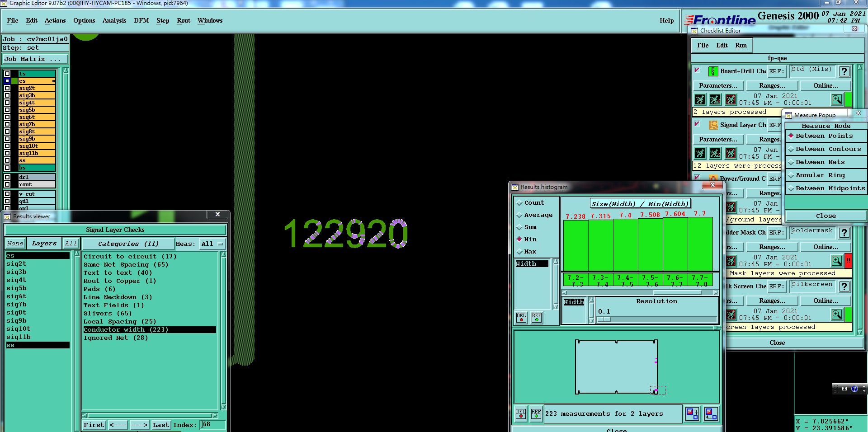Open the Step menu
The height and width of the screenshot is (432, 868).
point(163,21)
